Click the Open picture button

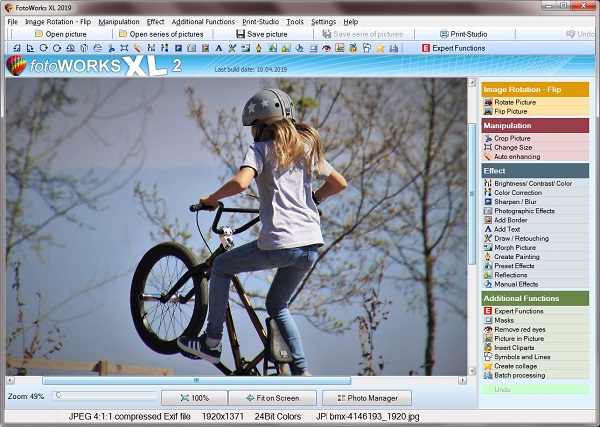pos(60,34)
